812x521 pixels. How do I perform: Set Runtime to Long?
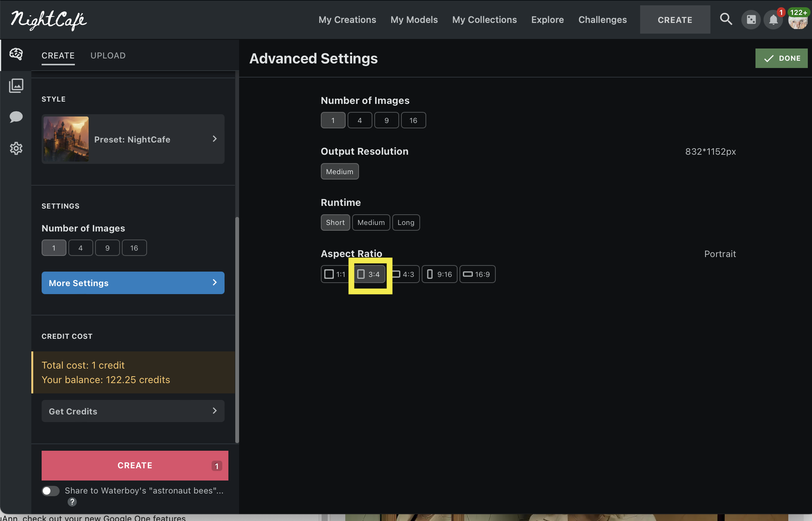[x=406, y=223]
